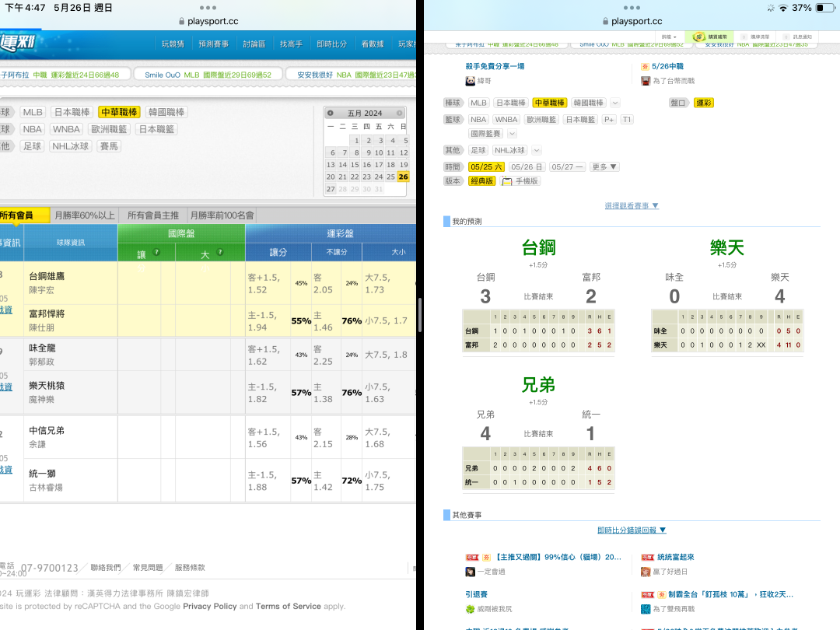Open the 更多 date dropdown

605,167
